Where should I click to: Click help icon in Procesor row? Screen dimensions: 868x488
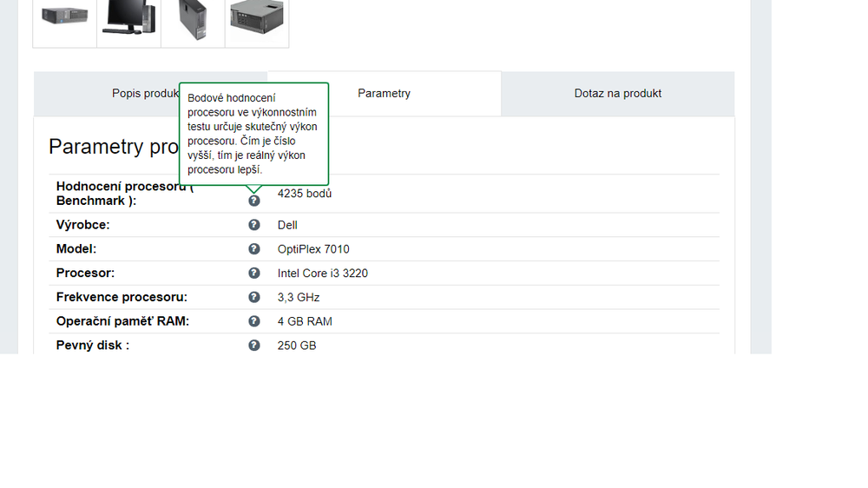pos(254,273)
